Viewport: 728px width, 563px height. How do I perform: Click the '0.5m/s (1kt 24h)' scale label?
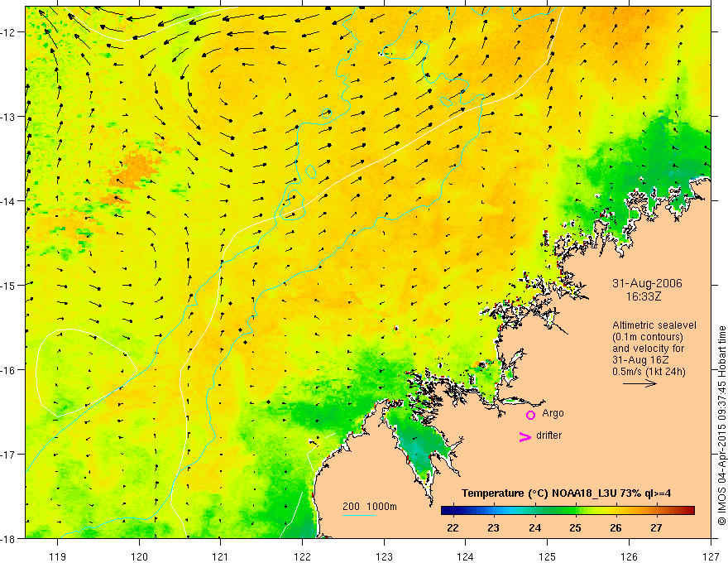(x=649, y=372)
